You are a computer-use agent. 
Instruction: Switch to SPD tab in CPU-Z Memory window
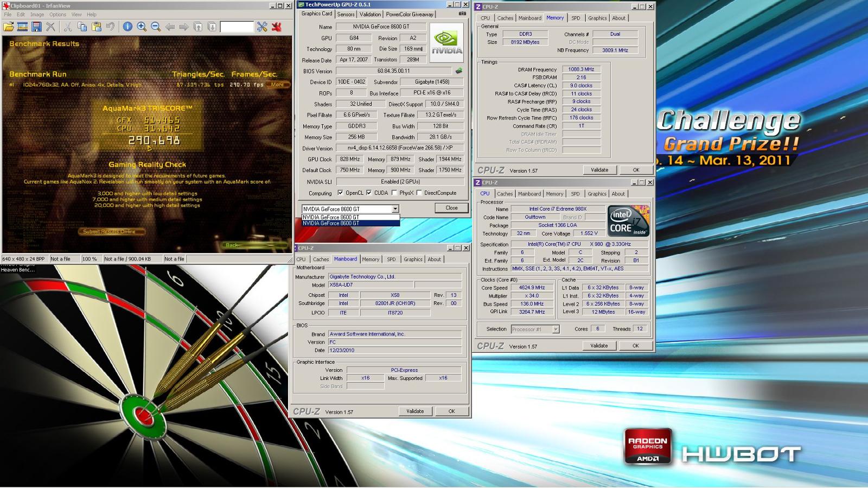tap(576, 18)
